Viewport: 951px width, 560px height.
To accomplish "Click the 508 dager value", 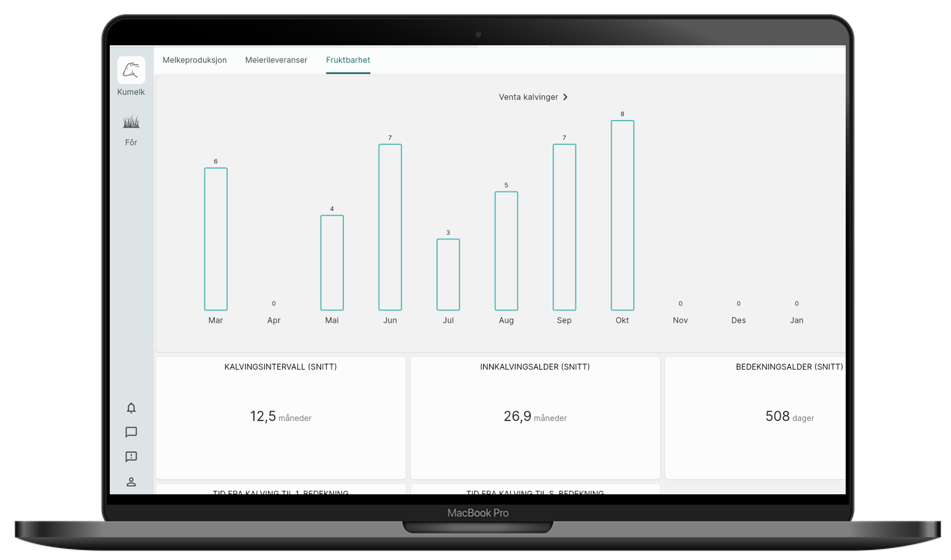I will [790, 417].
